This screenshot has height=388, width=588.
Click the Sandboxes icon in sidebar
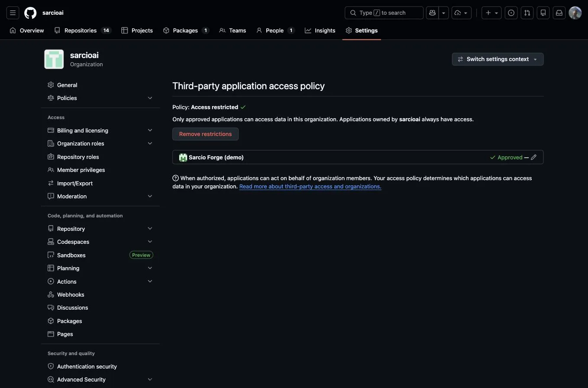51,255
